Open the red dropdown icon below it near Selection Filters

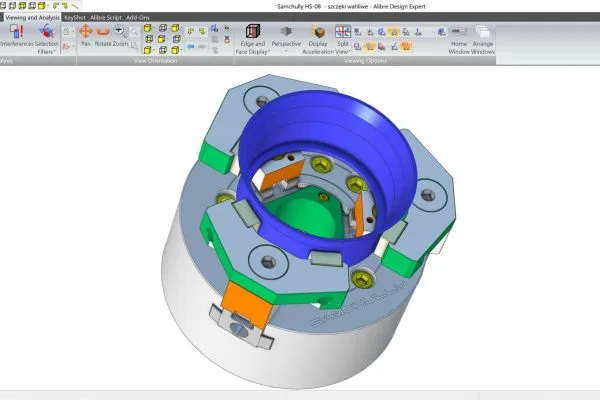point(68,46)
